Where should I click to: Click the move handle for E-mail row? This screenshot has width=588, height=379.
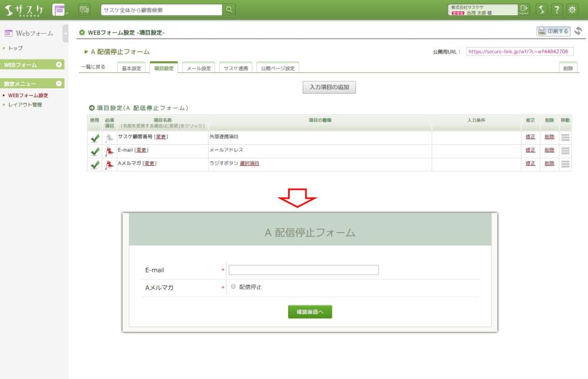(x=565, y=151)
